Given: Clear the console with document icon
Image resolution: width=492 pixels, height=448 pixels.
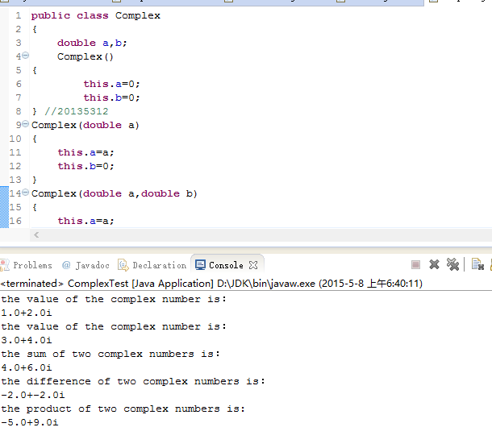Looking at the screenshot, I should (477, 264).
